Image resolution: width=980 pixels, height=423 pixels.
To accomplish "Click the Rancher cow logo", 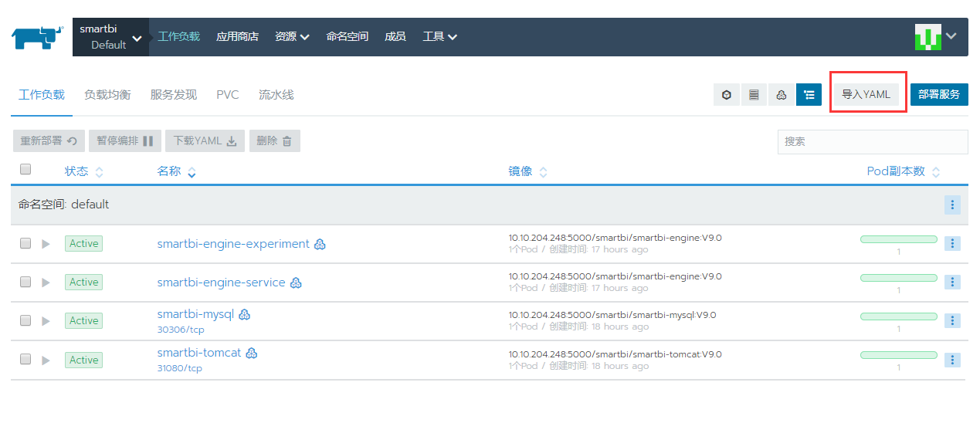I will [x=38, y=37].
